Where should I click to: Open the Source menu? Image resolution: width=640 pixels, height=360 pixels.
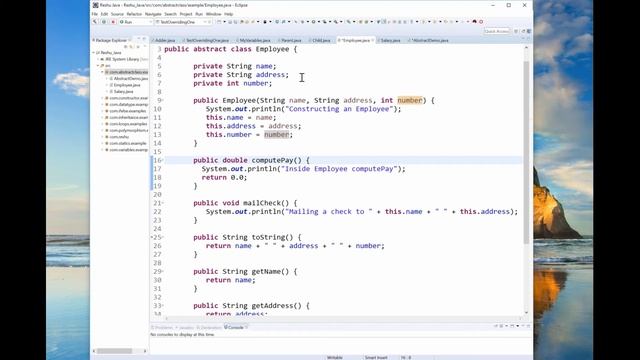[x=117, y=14]
